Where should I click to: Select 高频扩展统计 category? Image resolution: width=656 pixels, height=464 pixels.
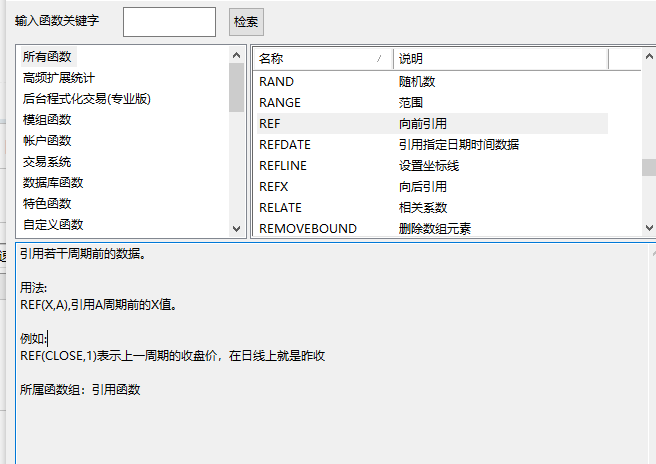click(x=59, y=78)
